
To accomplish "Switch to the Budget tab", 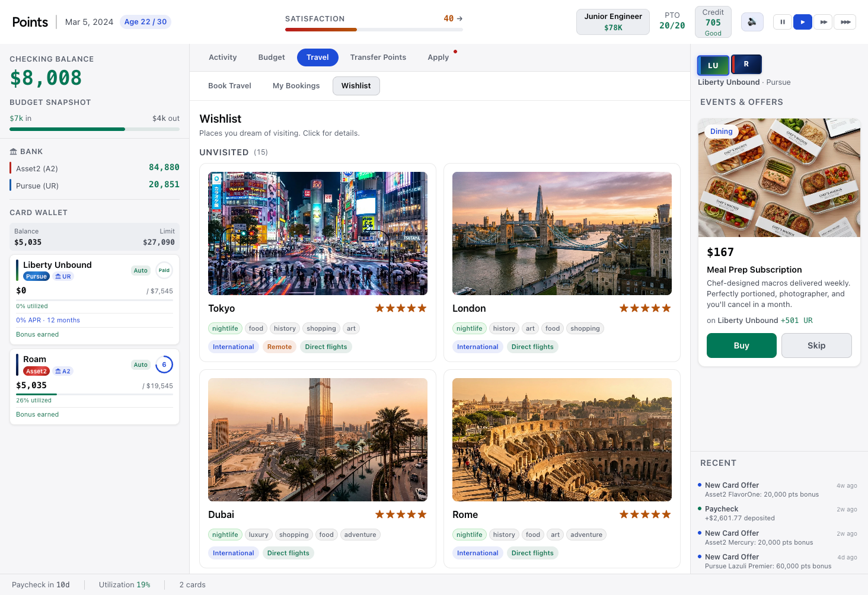I will pos(271,57).
